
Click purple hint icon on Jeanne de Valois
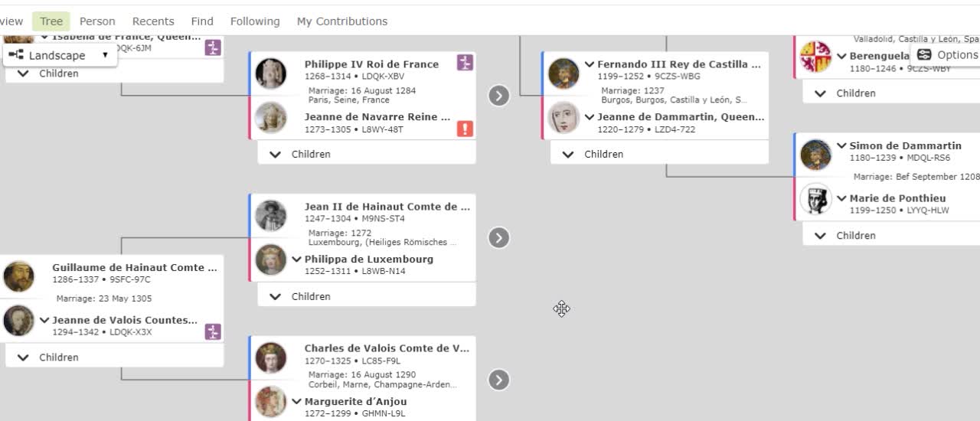click(x=213, y=331)
